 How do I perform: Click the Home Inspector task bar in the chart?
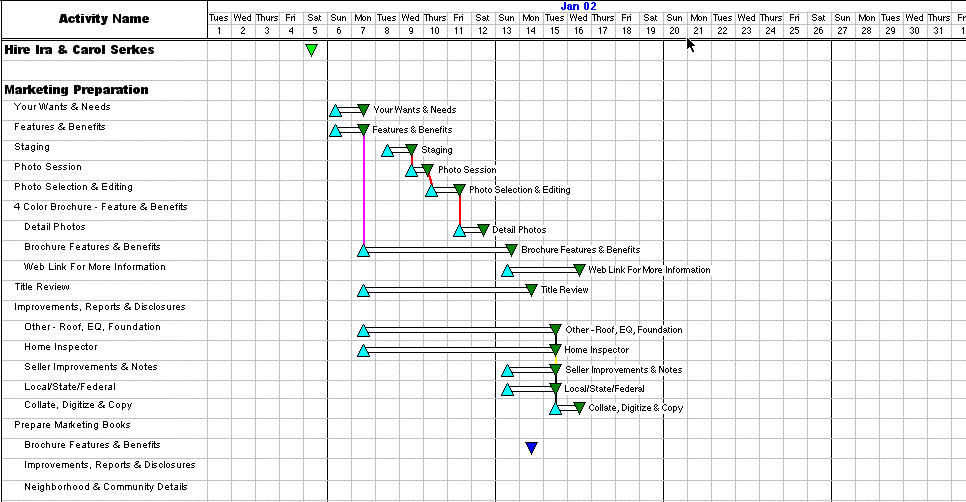pyautogui.click(x=459, y=350)
